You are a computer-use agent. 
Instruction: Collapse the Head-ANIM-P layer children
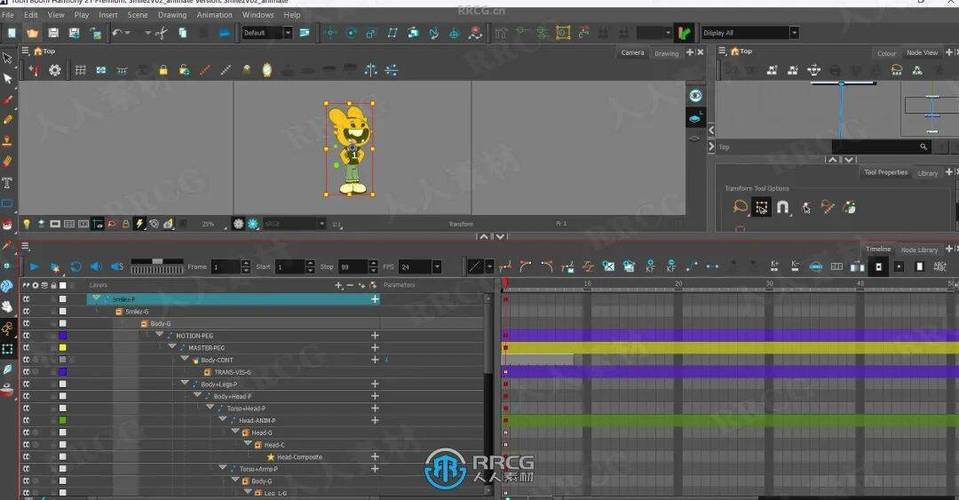point(223,420)
